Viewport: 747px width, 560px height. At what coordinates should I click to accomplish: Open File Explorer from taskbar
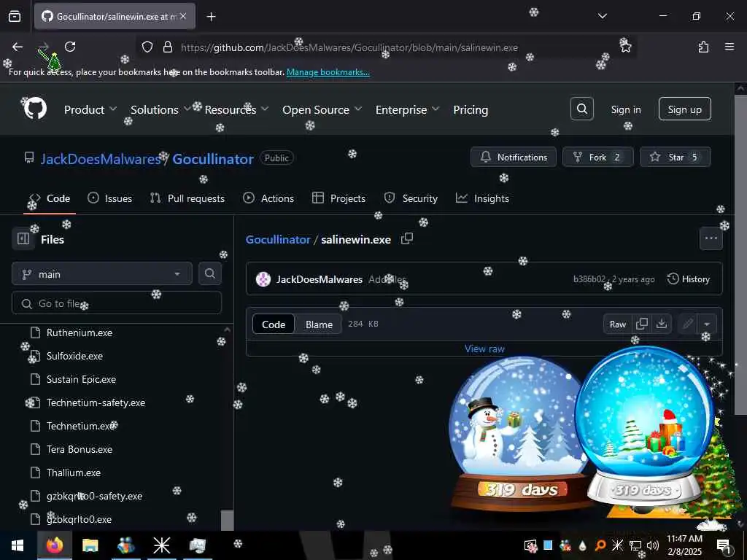coord(90,545)
